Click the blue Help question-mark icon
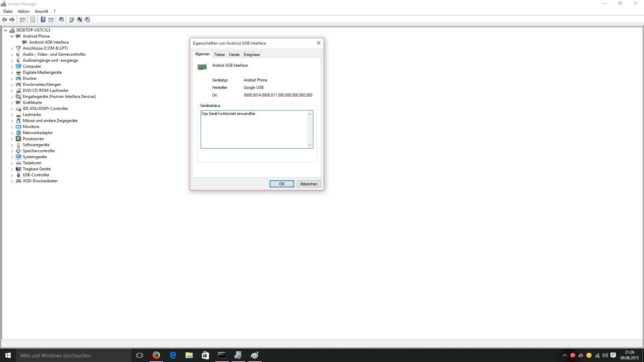This screenshot has width=644, height=362. tap(43, 20)
